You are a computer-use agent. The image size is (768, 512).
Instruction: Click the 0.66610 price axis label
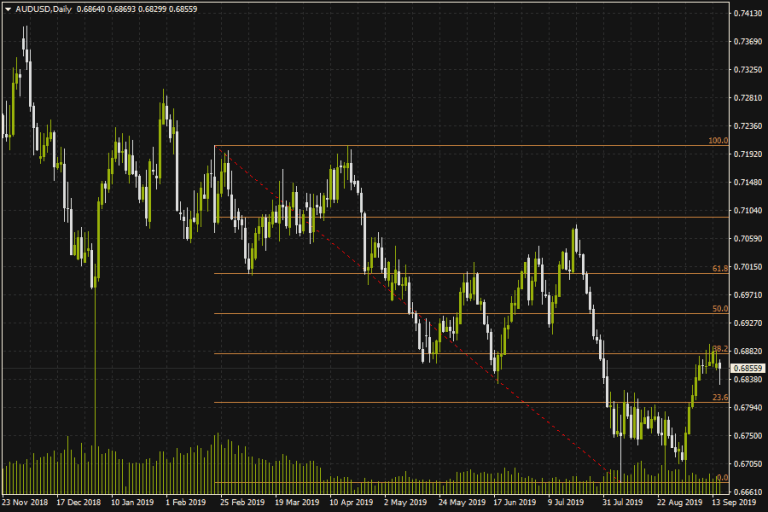(748, 492)
